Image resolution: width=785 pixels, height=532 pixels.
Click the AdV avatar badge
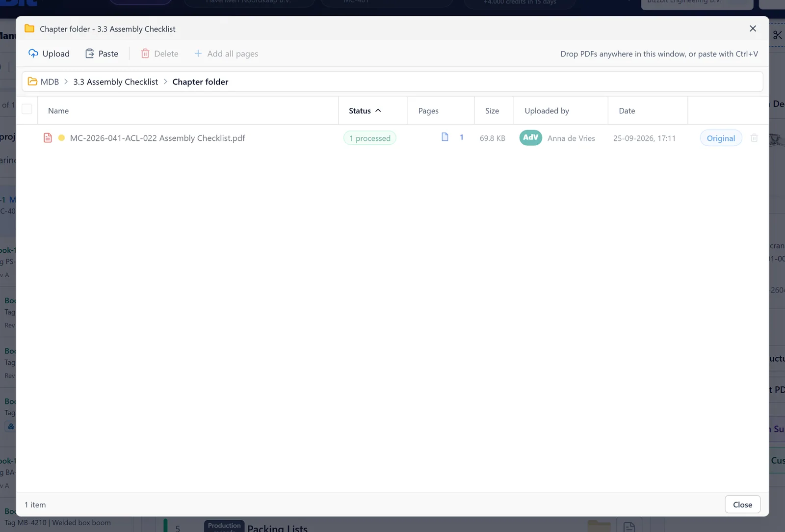[531, 137]
